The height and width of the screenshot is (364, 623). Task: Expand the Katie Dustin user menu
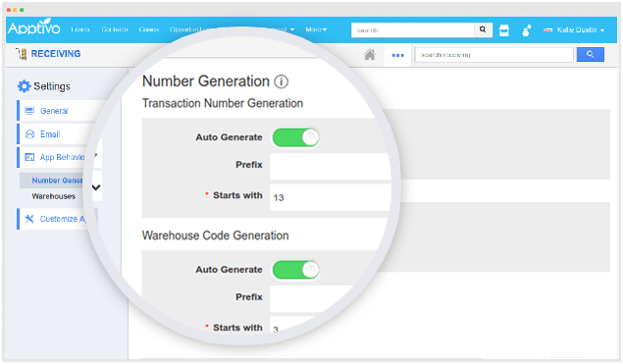574,29
